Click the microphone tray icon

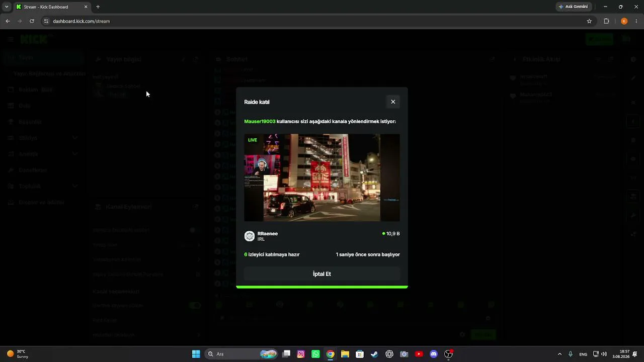click(x=571, y=354)
